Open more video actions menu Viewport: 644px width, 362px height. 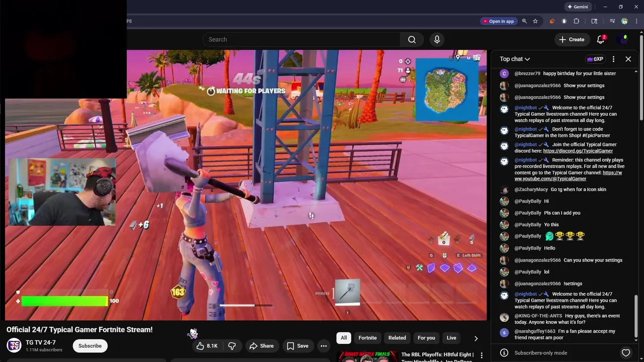pos(324,346)
